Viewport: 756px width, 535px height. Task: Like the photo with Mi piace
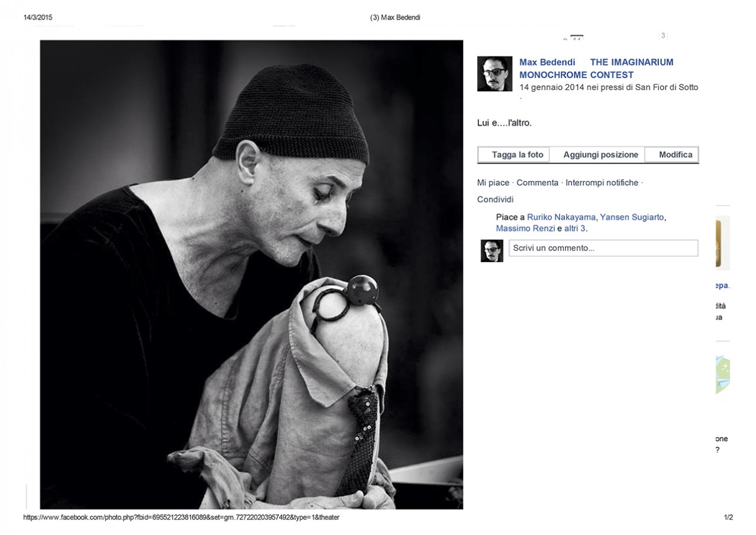point(493,183)
